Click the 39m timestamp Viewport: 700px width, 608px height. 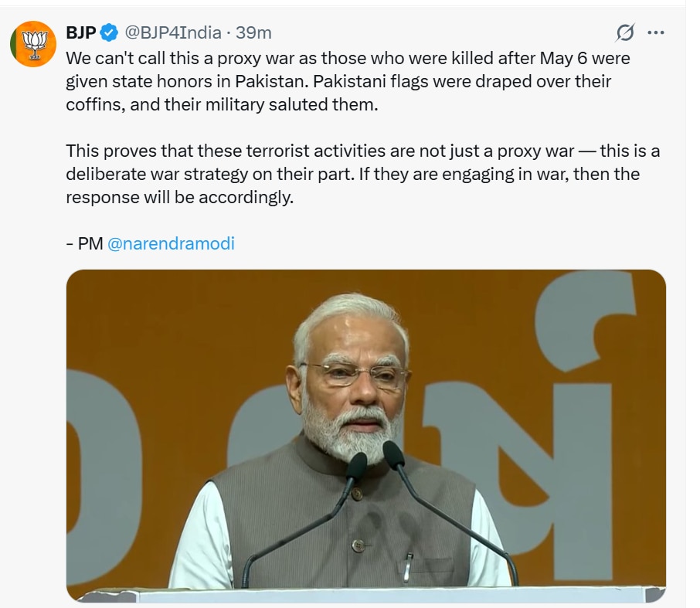254,32
